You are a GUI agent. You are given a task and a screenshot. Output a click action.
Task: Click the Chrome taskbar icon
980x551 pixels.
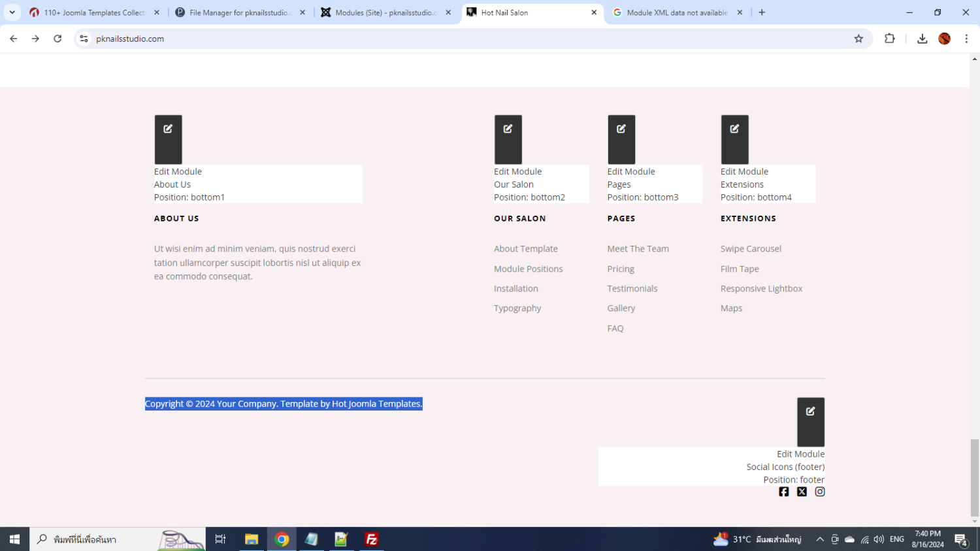(282, 539)
